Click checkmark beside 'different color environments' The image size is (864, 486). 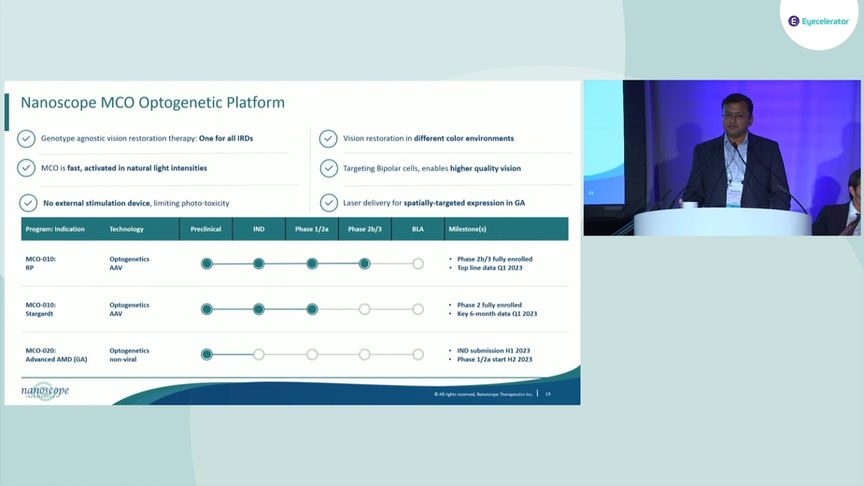point(328,139)
